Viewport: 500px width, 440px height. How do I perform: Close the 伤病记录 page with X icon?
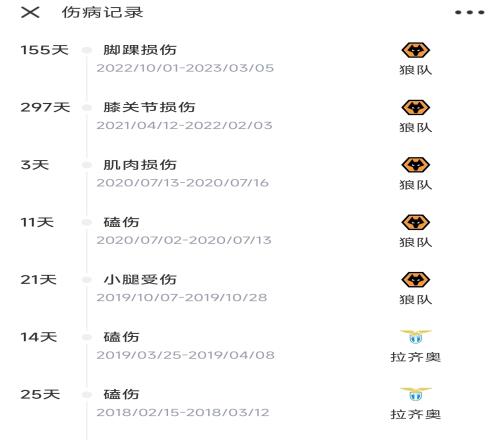coord(30,13)
